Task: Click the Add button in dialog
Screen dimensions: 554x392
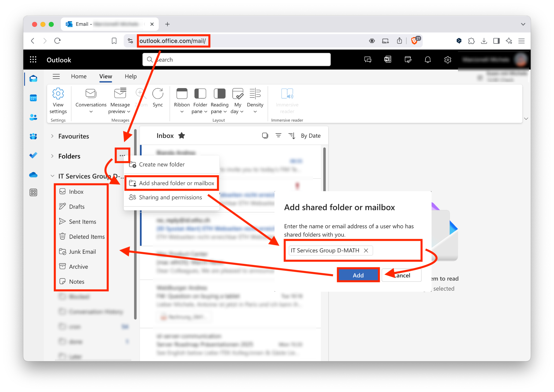Action: click(358, 275)
